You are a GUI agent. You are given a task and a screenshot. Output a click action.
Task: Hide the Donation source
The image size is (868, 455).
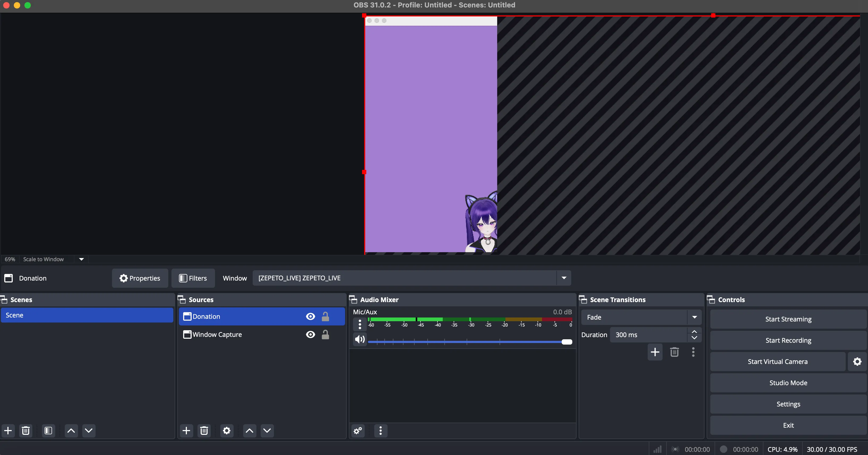pos(310,316)
